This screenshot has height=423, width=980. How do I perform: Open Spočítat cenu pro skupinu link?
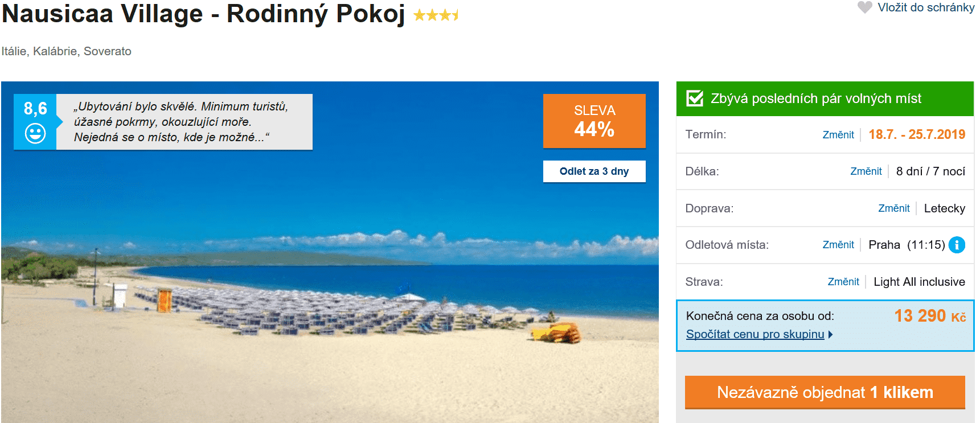coord(755,335)
